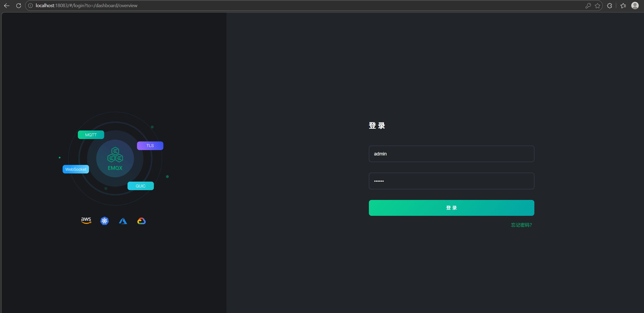
Task: Open the browser extensions puzzle icon
Action: point(610,6)
